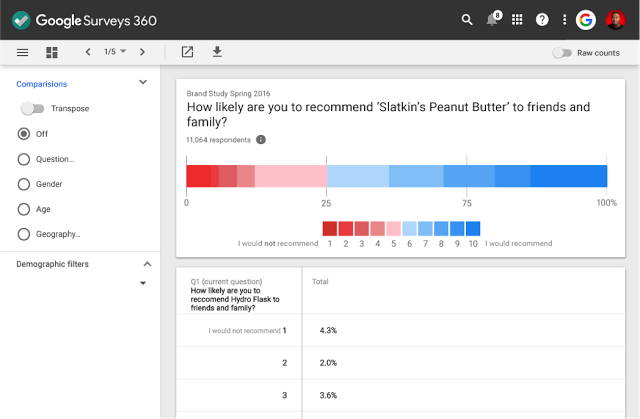Screen dimensions: 640x419
Task: Click 'Brand Study Spring 2016' survey title
Action: point(228,93)
